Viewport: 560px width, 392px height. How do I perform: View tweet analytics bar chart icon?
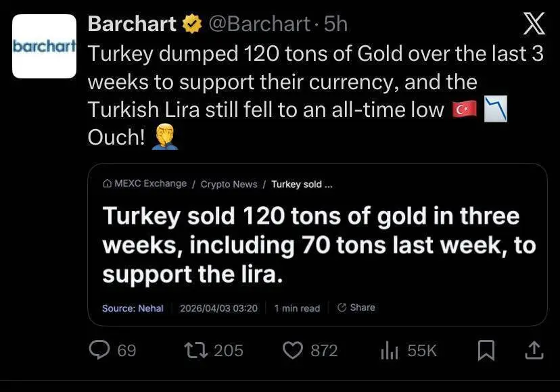389,349
